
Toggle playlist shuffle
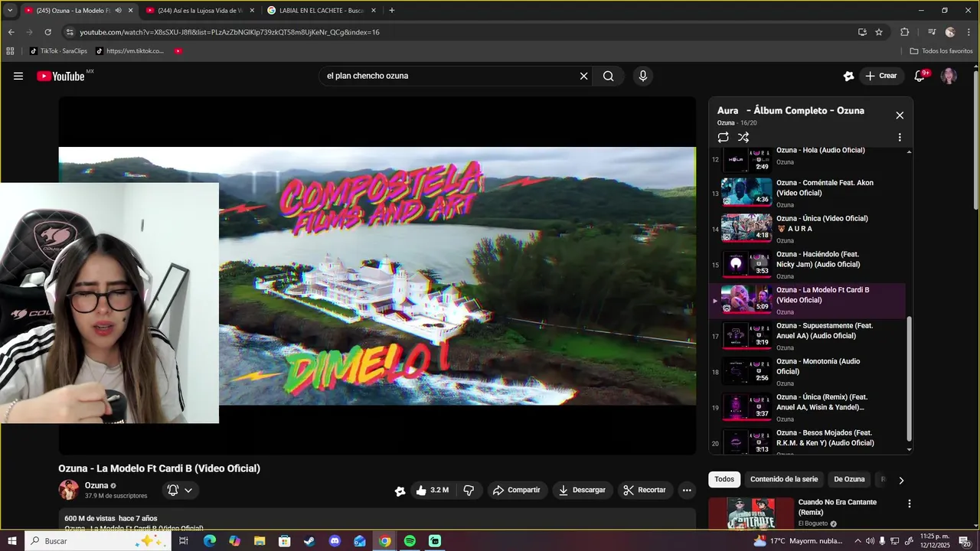click(x=743, y=137)
